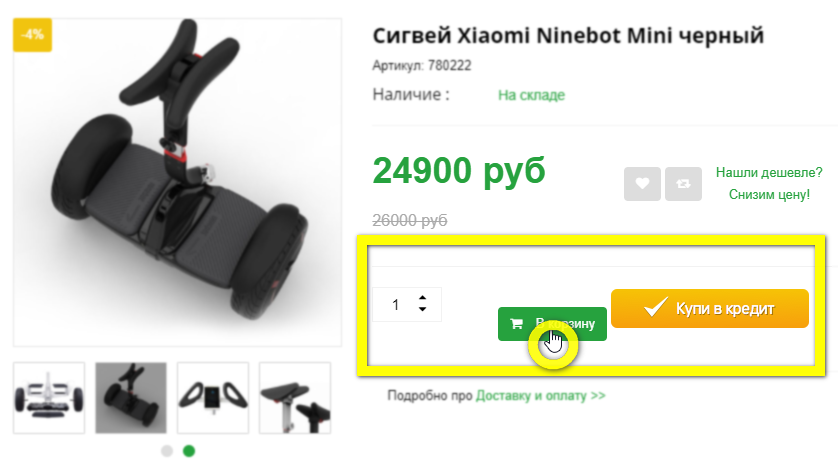The image size is (838, 464).
Task: Click the compare arrows icon
Action: 683,184
